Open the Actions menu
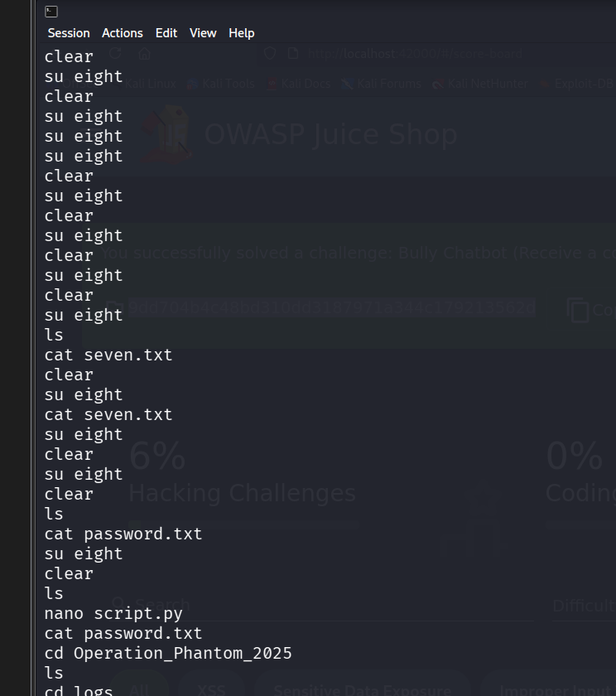This screenshot has width=616, height=696. click(x=123, y=33)
